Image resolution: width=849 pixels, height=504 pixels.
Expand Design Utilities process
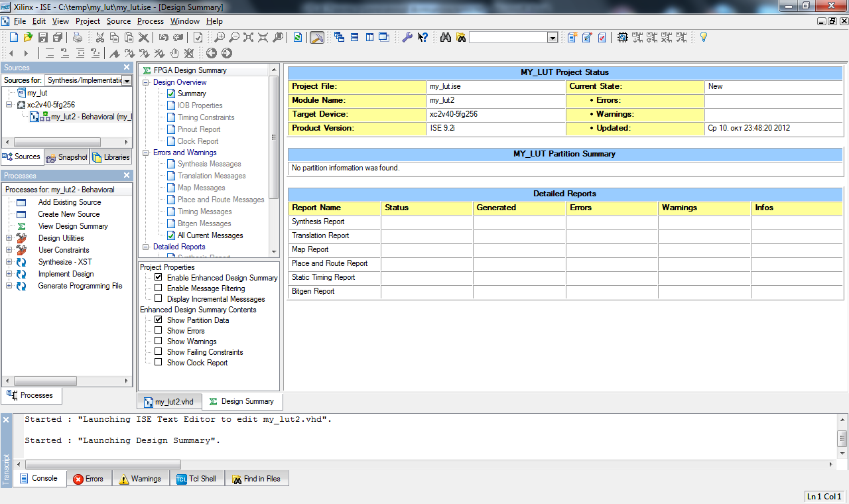click(x=9, y=238)
